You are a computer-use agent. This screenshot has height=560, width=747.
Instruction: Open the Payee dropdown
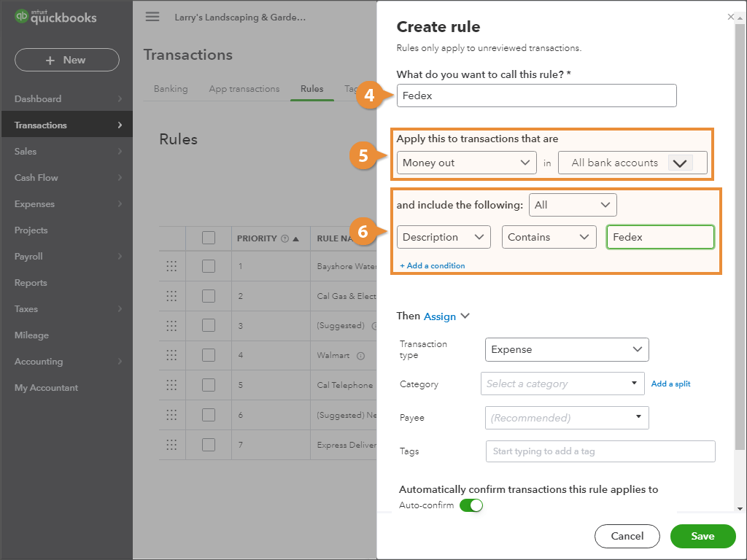coord(567,418)
